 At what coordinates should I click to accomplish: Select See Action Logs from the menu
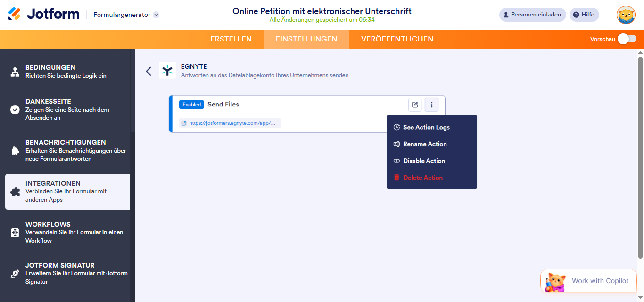pos(426,127)
